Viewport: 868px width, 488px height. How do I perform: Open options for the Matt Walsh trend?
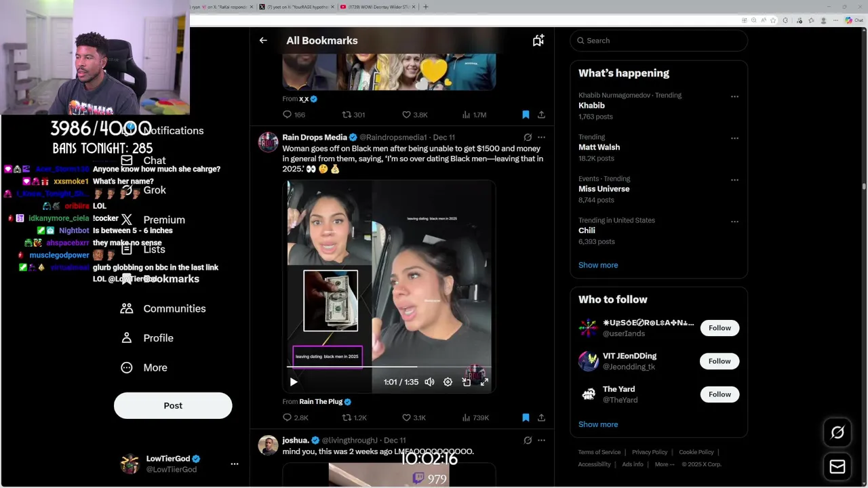click(x=734, y=138)
